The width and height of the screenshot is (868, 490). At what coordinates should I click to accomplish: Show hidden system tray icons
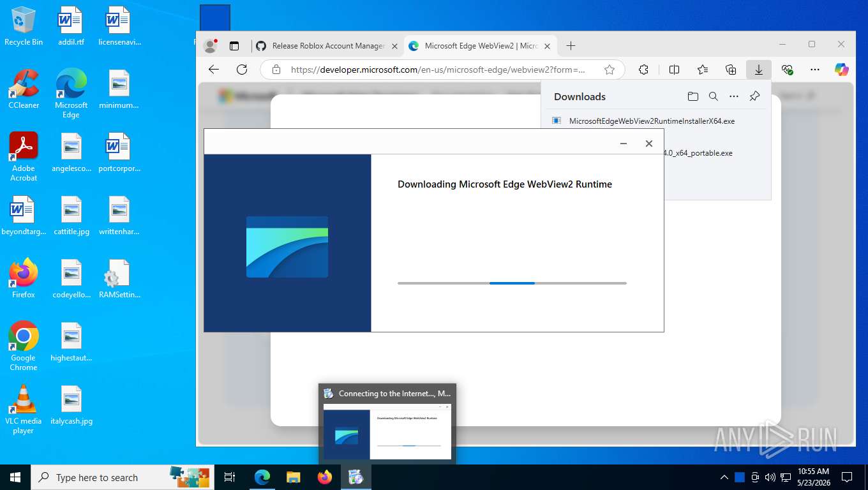tap(724, 477)
